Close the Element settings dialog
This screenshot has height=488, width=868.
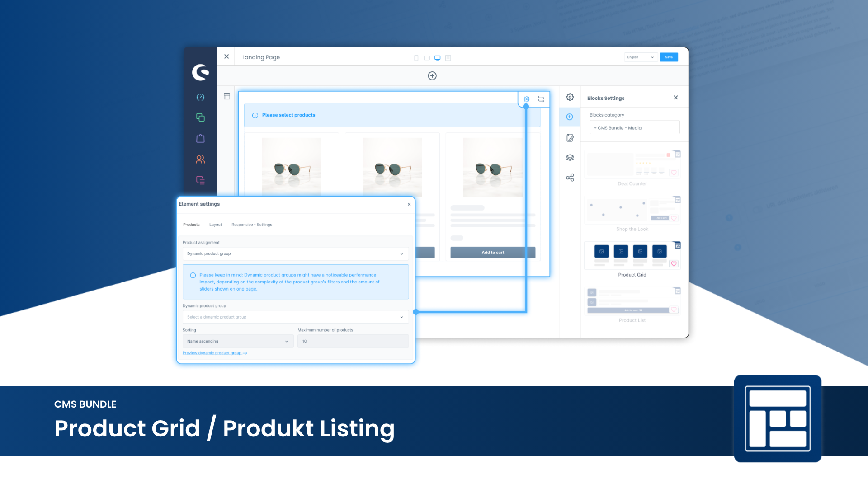tap(409, 204)
